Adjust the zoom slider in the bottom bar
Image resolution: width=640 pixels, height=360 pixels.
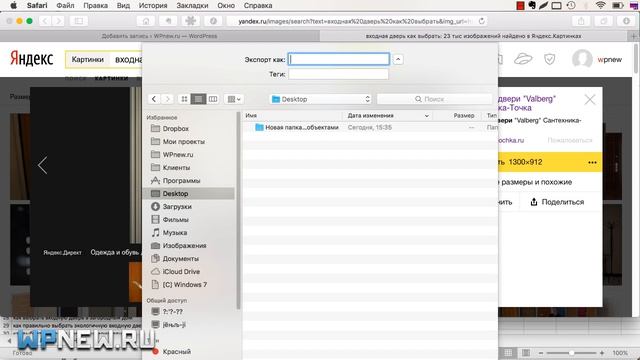point(571,353)
